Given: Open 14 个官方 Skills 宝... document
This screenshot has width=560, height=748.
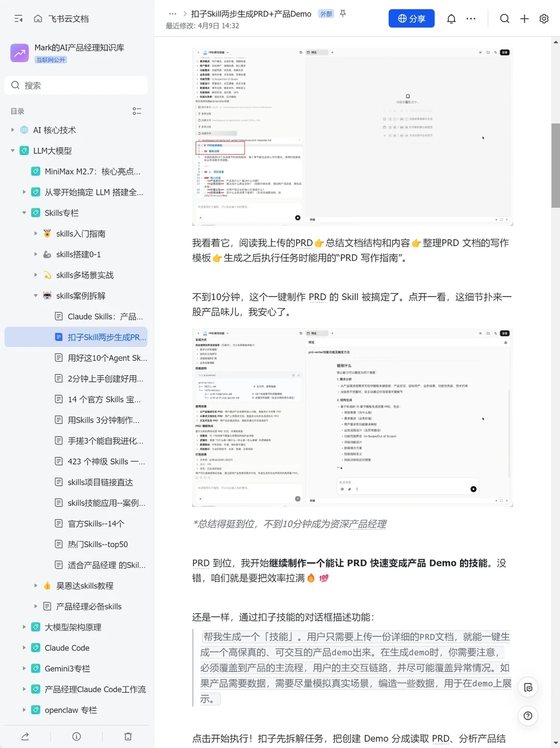Looking at the screenshot, I should [x=76, y=399].
